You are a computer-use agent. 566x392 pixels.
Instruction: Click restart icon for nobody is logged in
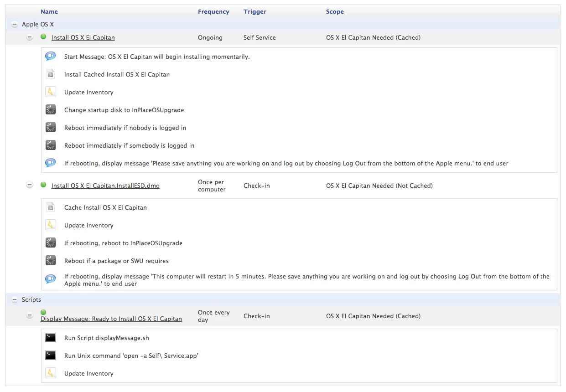pos(50,128)
